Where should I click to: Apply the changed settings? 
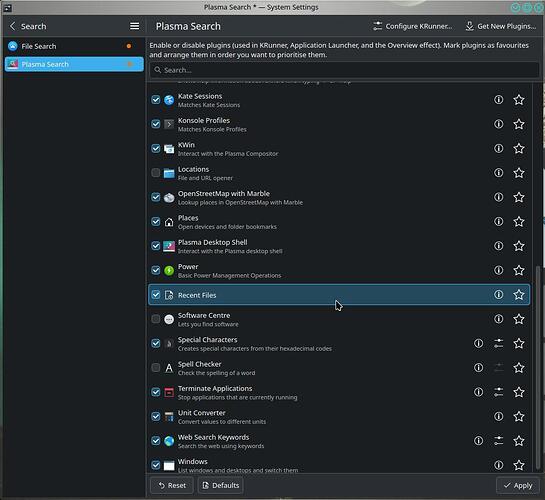pos(518,485)
